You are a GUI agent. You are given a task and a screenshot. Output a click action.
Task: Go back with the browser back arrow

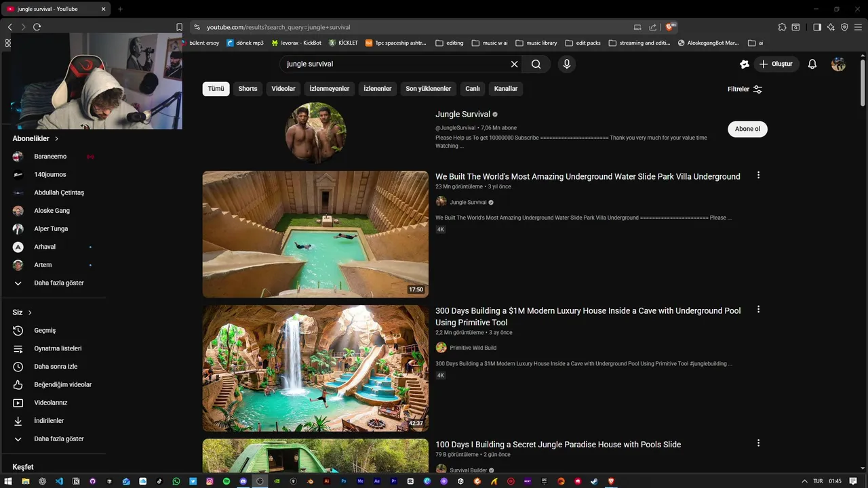pyautogui.click(x=9, y=27)
